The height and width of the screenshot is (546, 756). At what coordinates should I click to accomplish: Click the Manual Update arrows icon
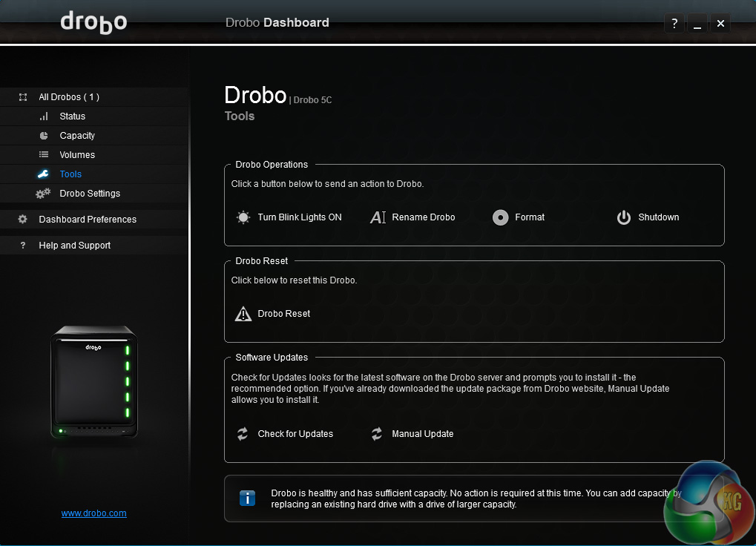click(x=377, y=434)
